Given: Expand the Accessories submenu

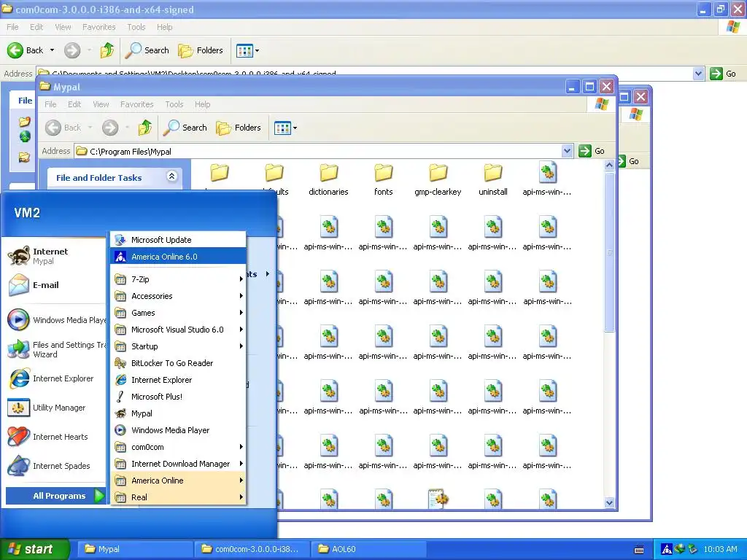Looking at the screenshot, I should (x=178, y=296).
